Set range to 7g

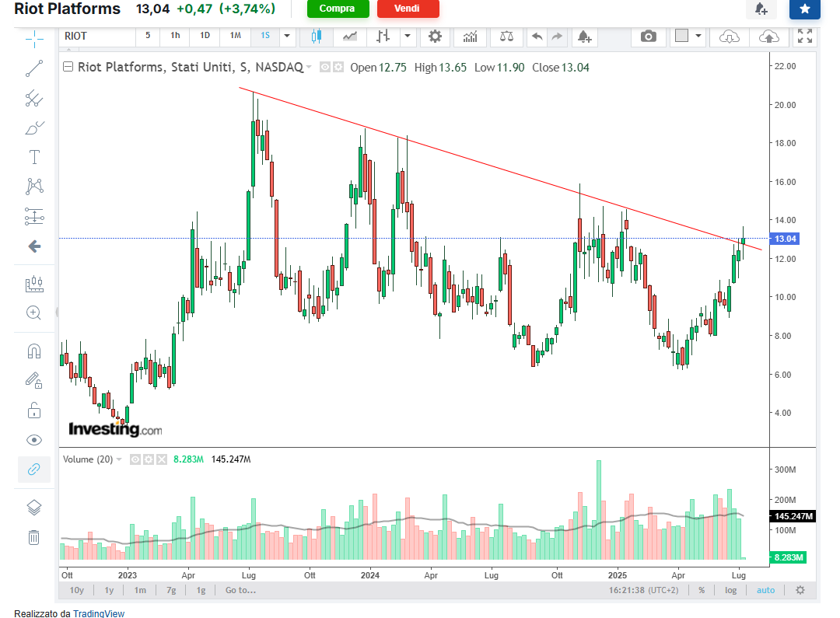coord(171,590)
